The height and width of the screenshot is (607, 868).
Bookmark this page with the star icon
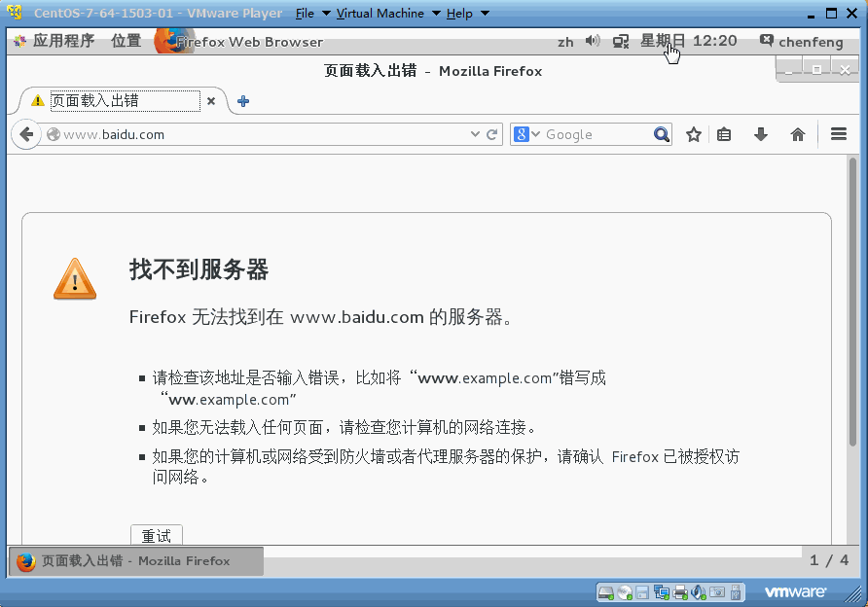click(694, 134)
